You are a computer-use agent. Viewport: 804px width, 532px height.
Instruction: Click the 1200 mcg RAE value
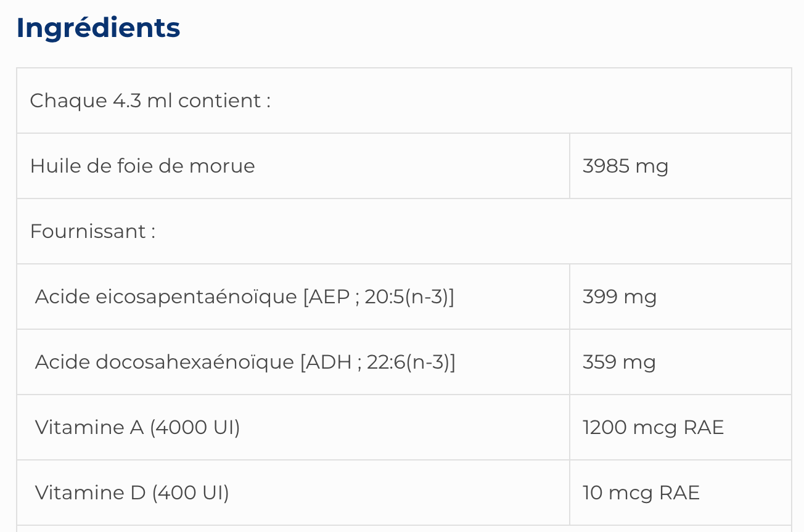pos(653,427)
